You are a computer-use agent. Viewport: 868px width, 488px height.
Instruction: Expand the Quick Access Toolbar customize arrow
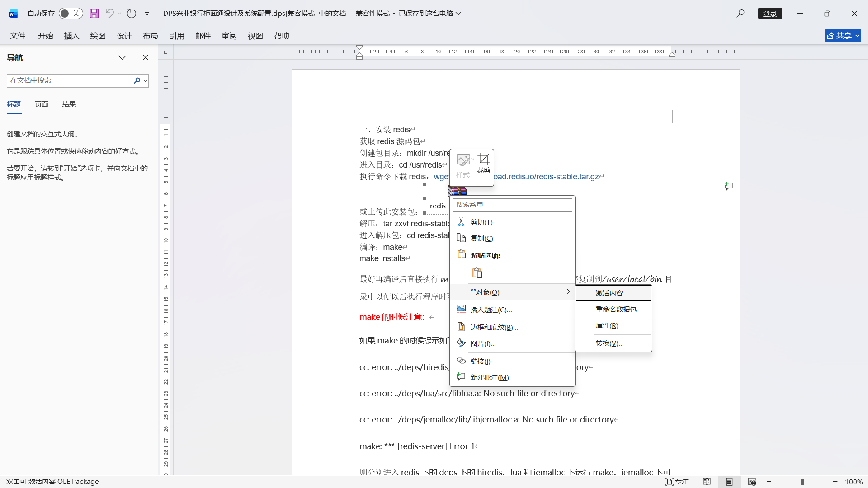pyautogui.click(x=147, y=14)
